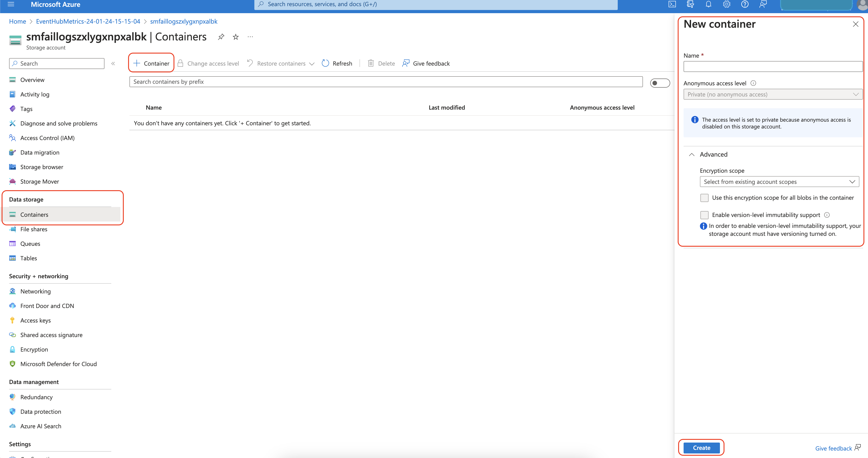Follow the EventHubMetrics breadcrumb link

[x=88, y=21]
